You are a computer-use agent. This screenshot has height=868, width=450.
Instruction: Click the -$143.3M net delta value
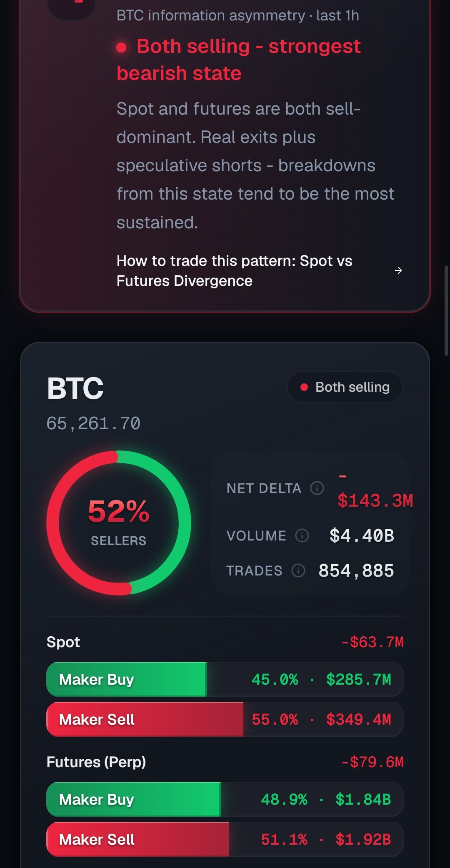pyautogui.click(x=375, y=491)
